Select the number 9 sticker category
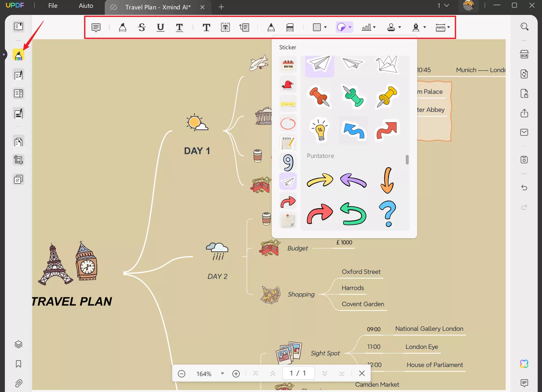The width and height of the screenshot is (542, 392). click(288, 162)
